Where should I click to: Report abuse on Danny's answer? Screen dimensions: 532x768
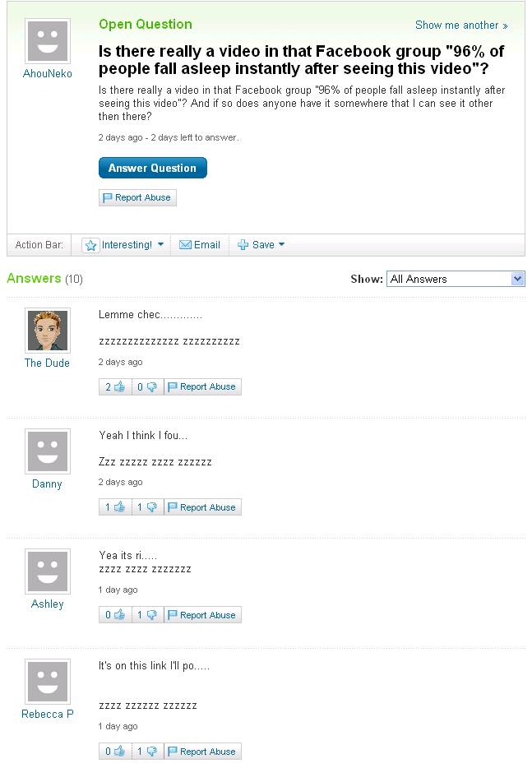(202, 508)
